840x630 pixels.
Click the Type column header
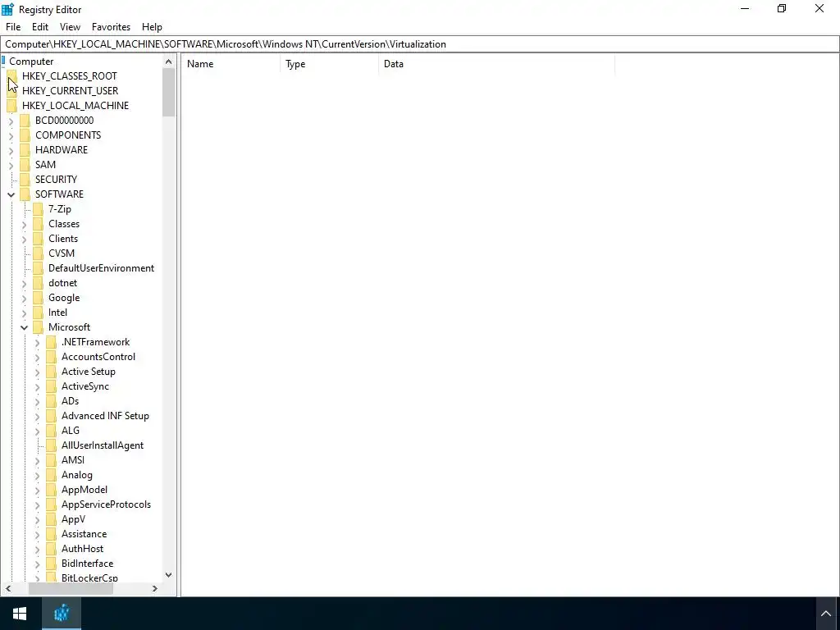pyautogui.click(x=329, y=64)
